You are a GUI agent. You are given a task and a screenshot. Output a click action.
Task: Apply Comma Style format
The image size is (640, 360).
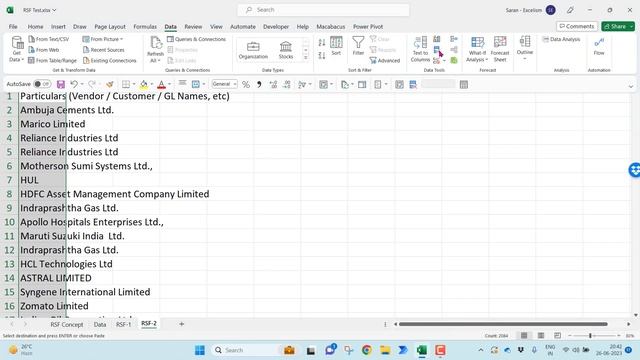click(x=259, y=84)
